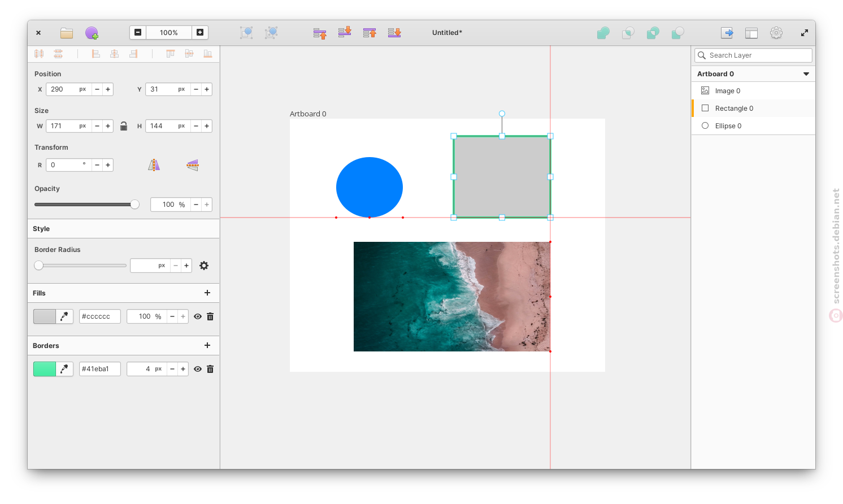
Task: Open the Settings gear in header
Action: pos(776,33)
